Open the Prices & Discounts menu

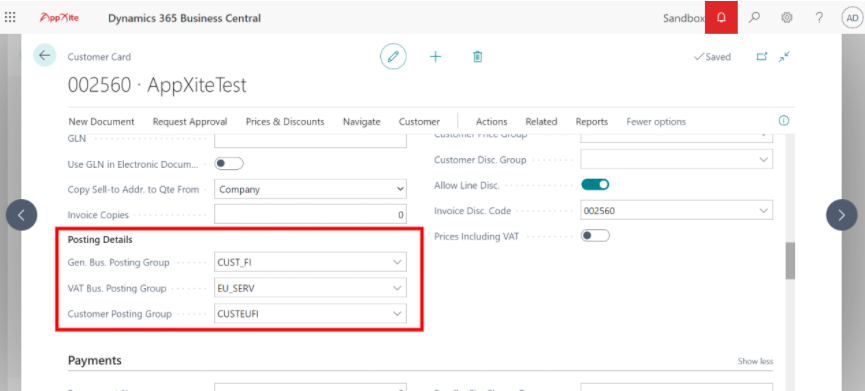click(x=285, y=121)
